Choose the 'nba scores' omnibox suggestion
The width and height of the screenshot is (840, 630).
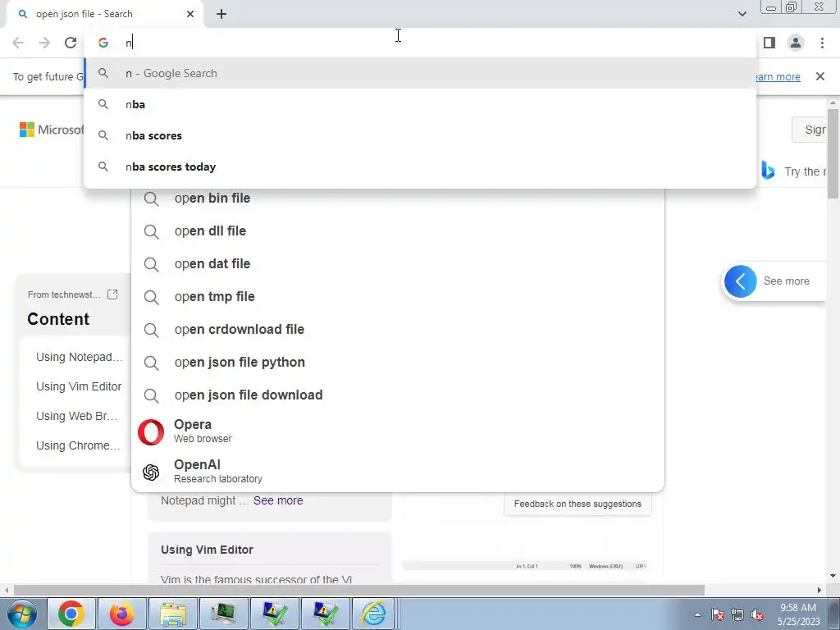420,135
